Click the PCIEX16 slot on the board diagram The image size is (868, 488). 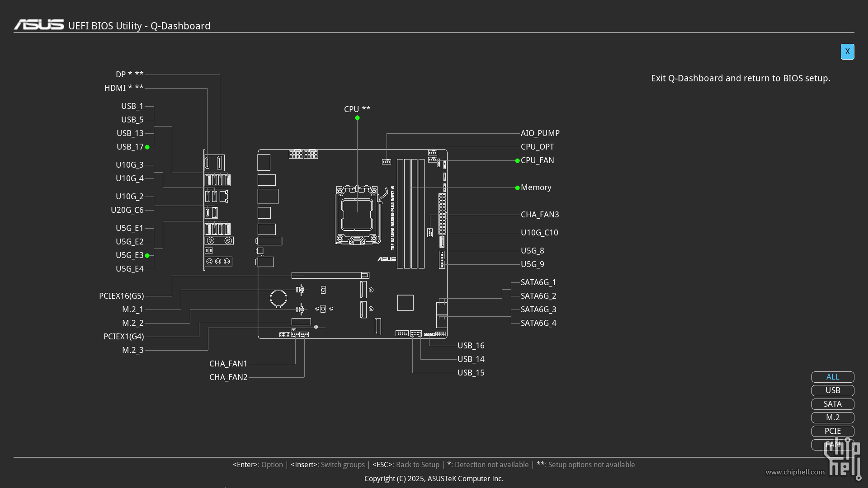[x=330, y=275]
